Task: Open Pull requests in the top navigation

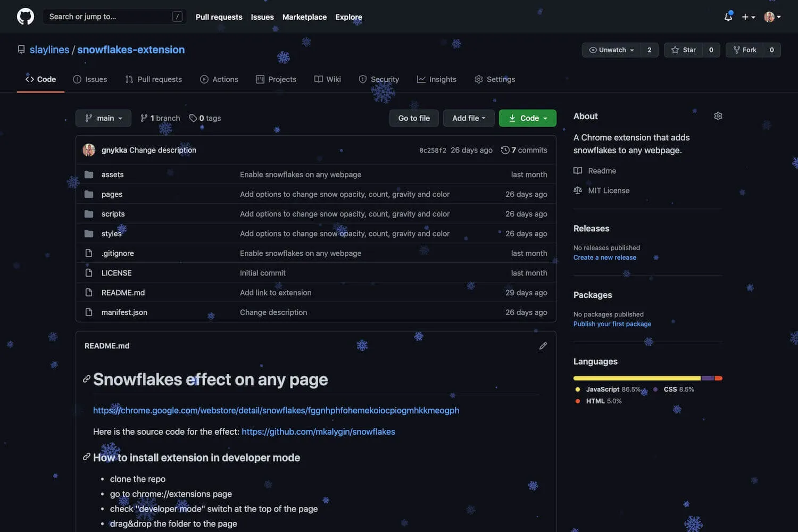Action: tap(219, 17)
